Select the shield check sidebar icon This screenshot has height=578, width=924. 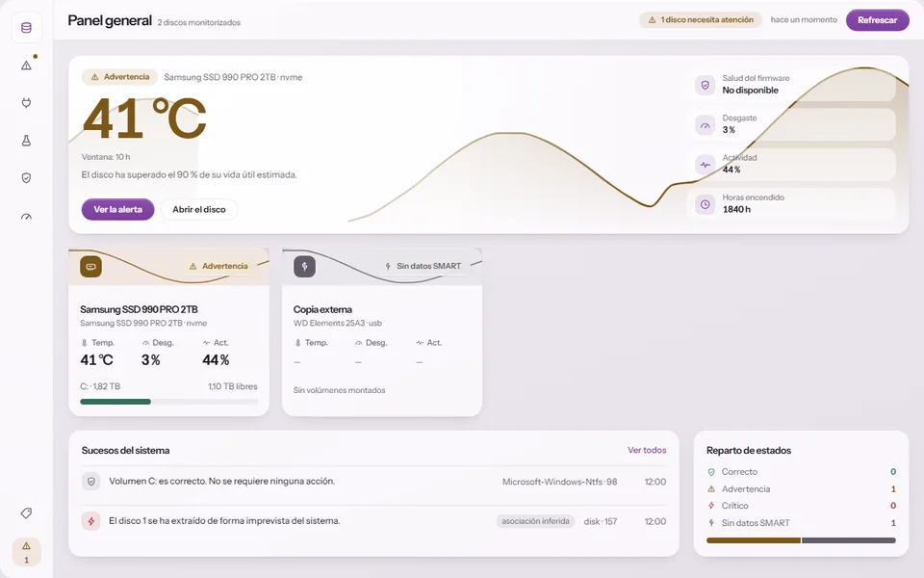tap(27, 178)
